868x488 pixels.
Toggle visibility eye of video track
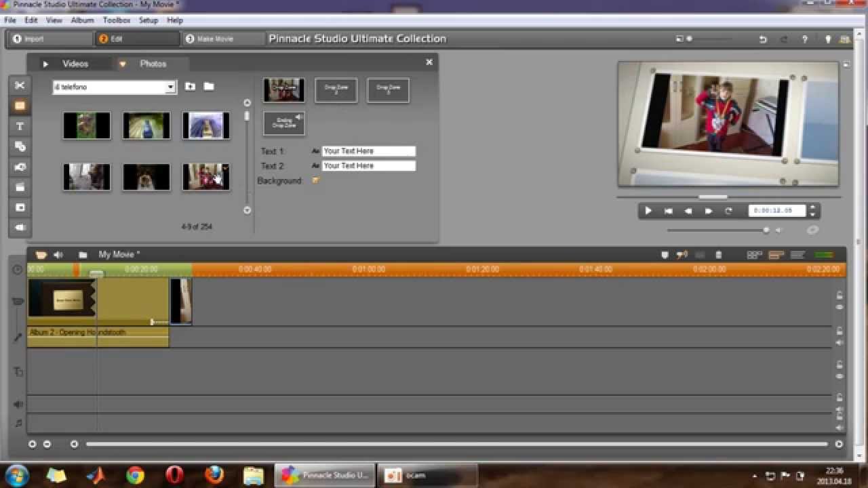click(840, 307)
